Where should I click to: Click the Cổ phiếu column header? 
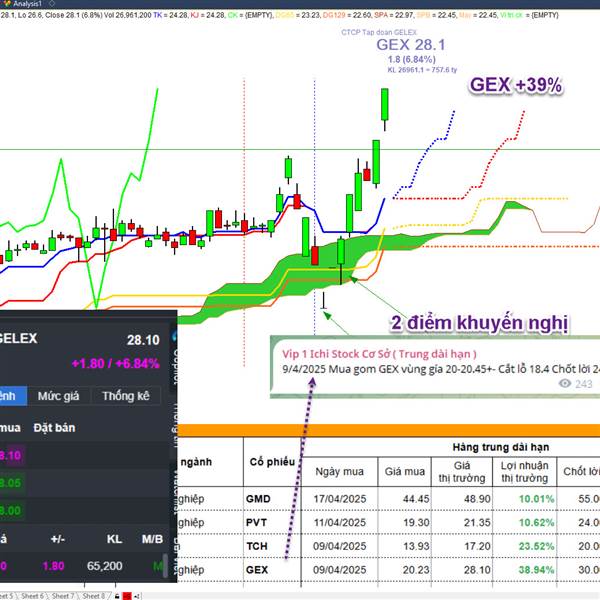(272, 462)
